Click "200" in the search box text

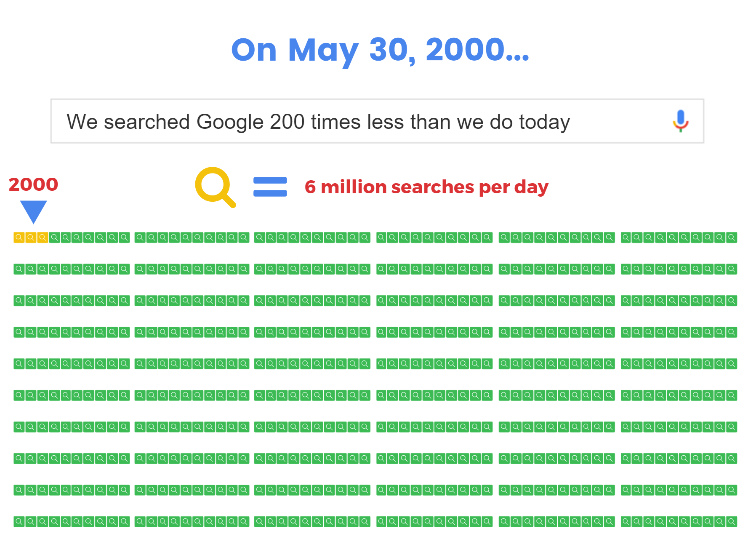pyautogui.click(x=287, y=122)
